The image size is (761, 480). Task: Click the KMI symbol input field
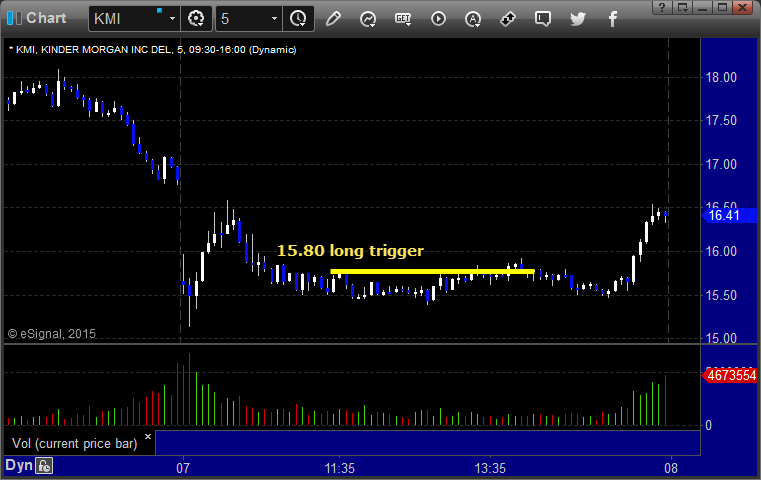pos(127,19)
